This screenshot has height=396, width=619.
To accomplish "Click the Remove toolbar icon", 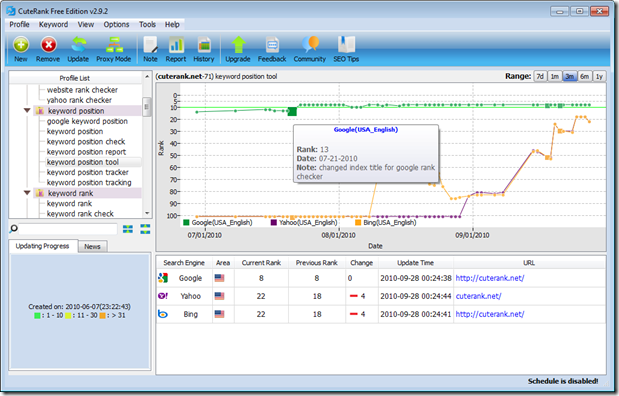I will tap(49, 45).
